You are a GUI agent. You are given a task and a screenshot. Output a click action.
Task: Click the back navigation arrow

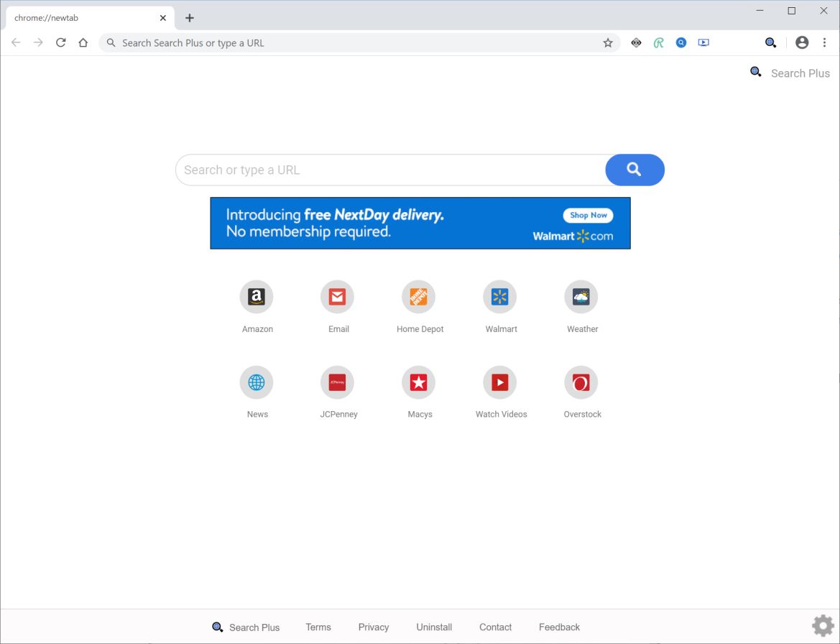(x=16, y=43)
